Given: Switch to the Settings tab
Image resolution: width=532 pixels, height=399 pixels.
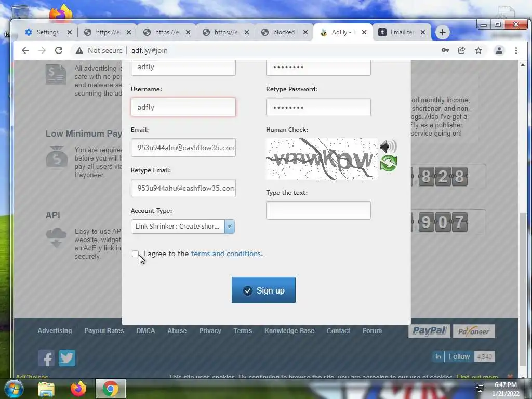Looking at the screenshot, I should click(x=48, y=32).
